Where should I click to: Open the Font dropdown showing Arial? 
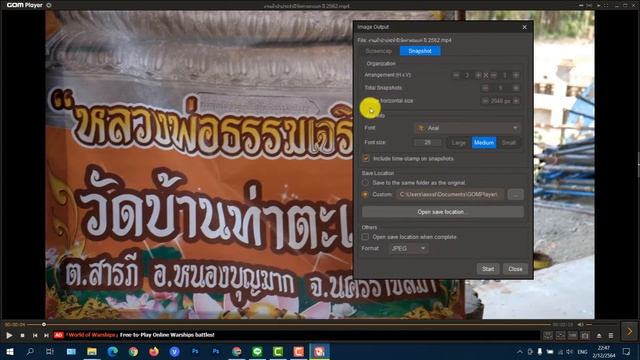[x=467, y=128]
